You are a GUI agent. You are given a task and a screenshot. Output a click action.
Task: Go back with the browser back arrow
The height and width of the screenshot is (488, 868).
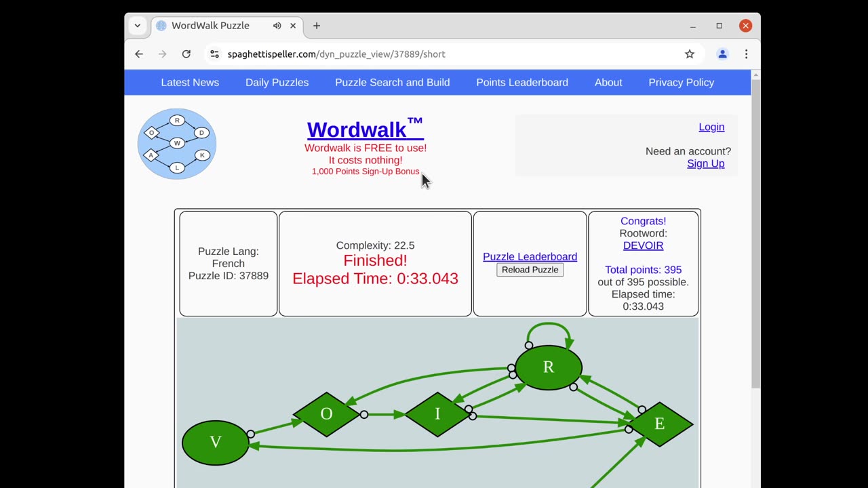pyautogui.click(x=139, y=54)
